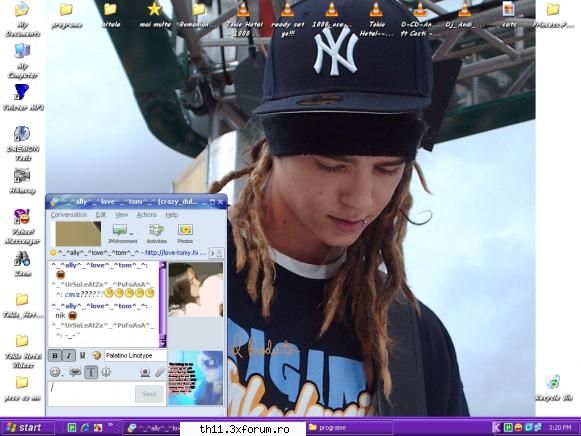The height and width of the screenshot is (436, 581).
Task: Switch to the 'programe' taskbar window
Action: click(x=349, y=427)
